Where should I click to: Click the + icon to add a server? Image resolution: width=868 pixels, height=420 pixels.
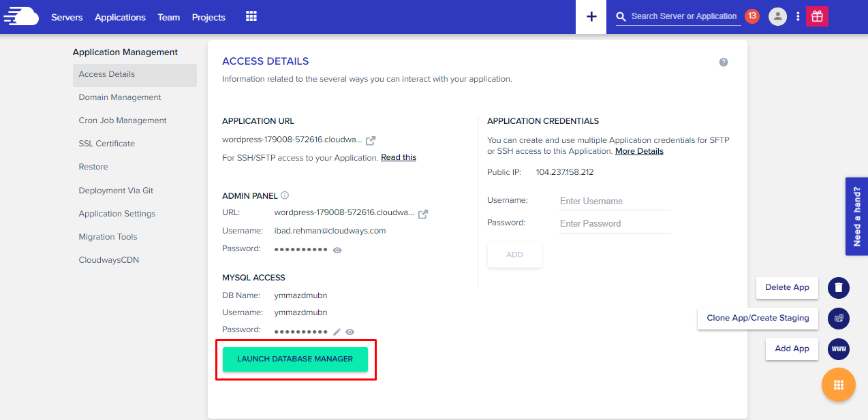[x=590, y=16]
